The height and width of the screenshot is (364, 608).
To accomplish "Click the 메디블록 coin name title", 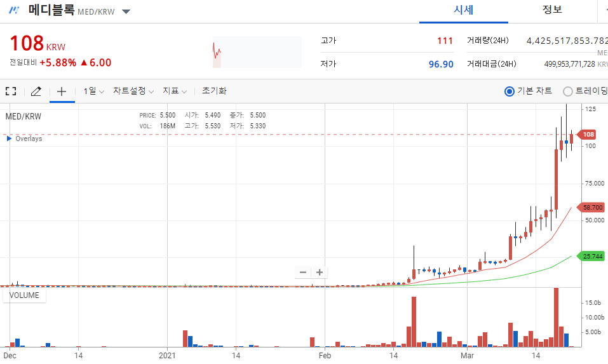I will pyautogui.click(x=51, y=10).
